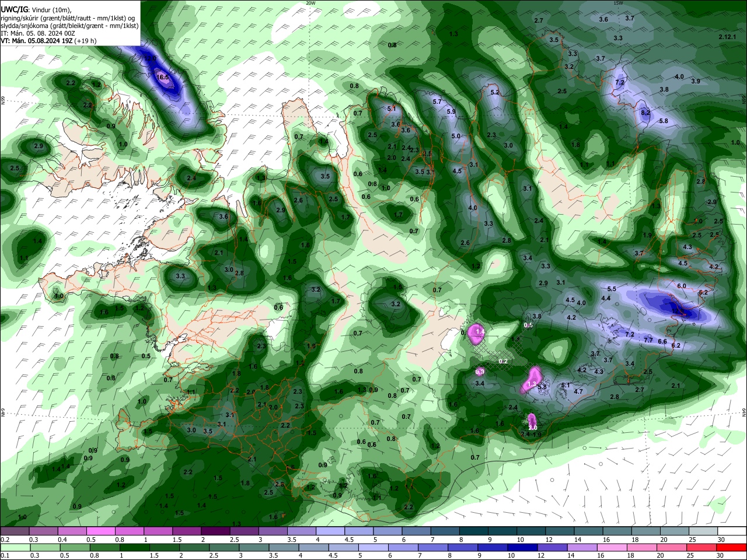Click the IT initial time line 00Z
Screen dimensions: 747x560
37,33
